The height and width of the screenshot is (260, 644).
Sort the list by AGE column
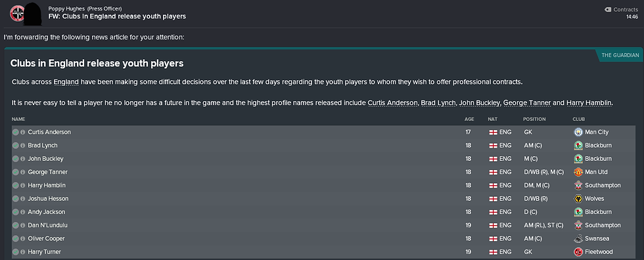click(469, 119)
